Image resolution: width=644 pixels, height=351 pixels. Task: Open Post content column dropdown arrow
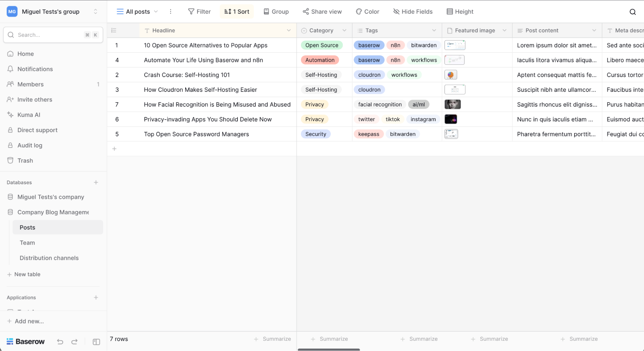(594, 30)
